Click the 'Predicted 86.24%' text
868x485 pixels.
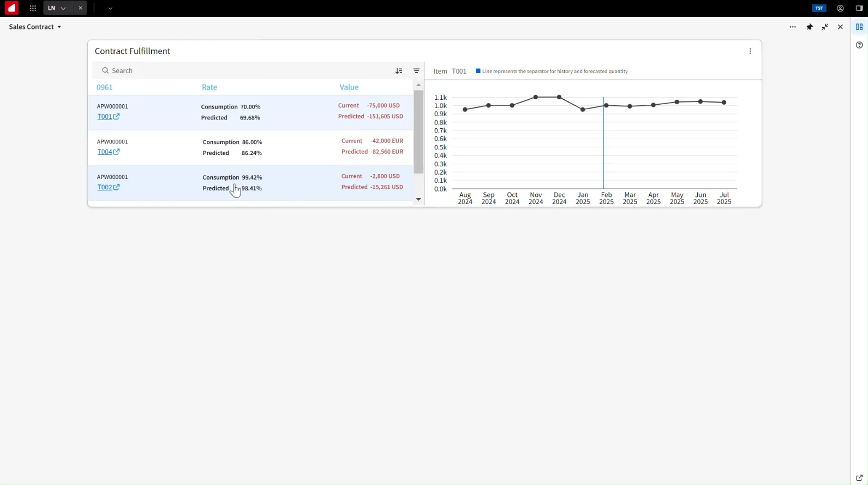click(x=232, y=153)
